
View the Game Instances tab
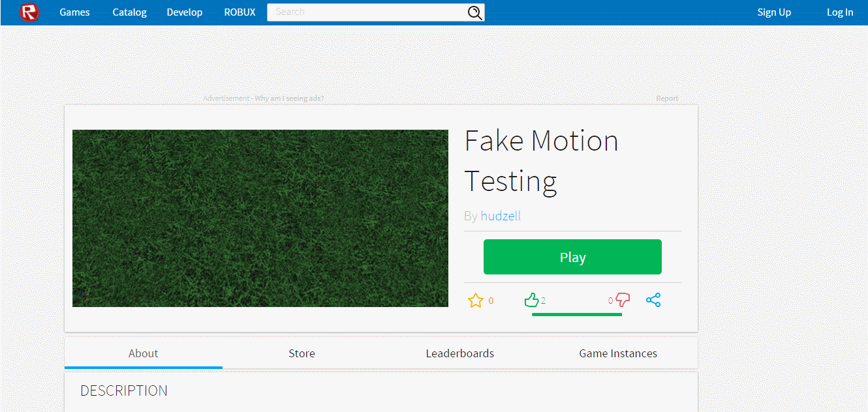tap(618, 353)
